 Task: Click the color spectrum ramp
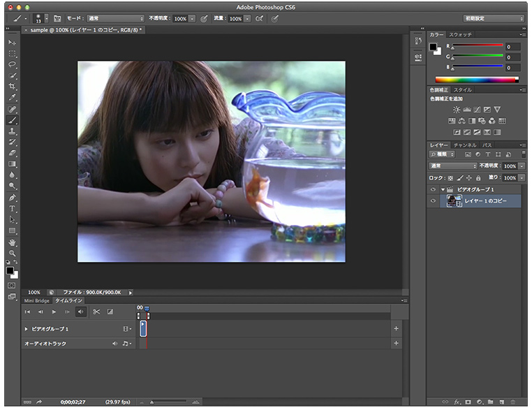pos(477,80)
